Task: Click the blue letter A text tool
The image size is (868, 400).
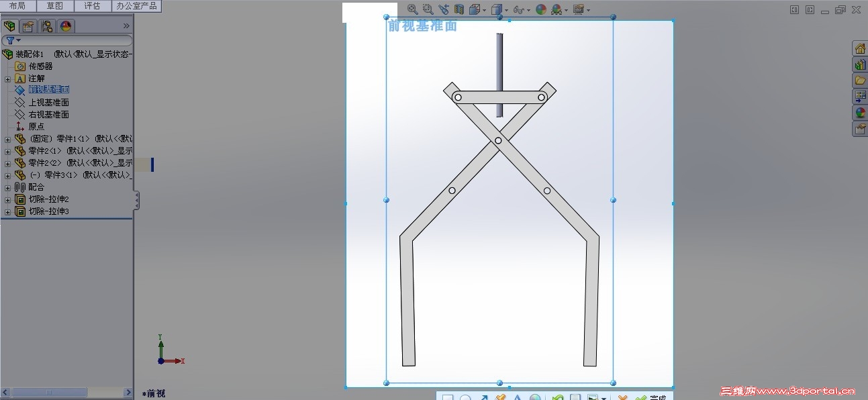Action: [x=518, y=397]
